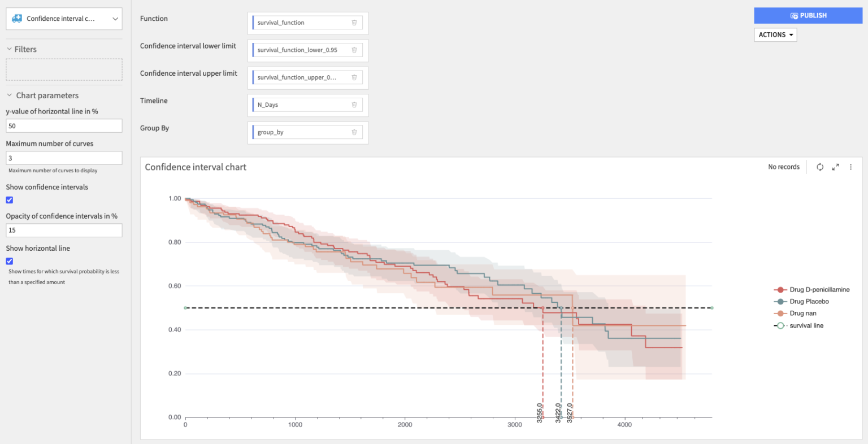Image resolution: width=868 pixels, height=444 pixels.
Task: Delete survival_function_lower_0.95 with trash icon
Action: point(354,50)
